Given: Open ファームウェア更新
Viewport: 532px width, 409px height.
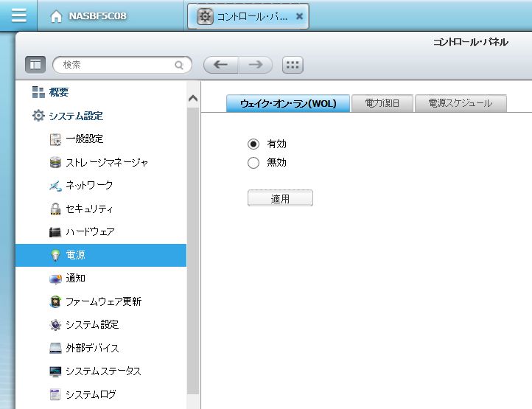Looking at the screenshot, I should pos(103,301).
